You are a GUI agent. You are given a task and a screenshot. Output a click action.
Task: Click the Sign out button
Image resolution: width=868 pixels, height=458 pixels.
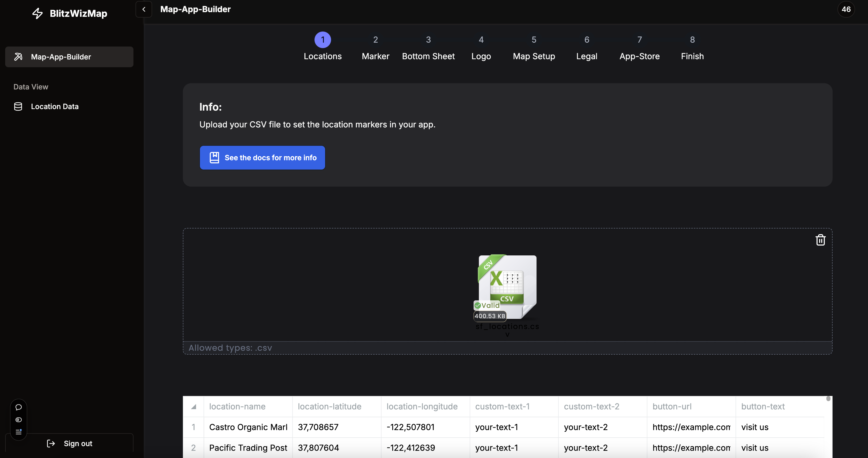pos(69,444)
